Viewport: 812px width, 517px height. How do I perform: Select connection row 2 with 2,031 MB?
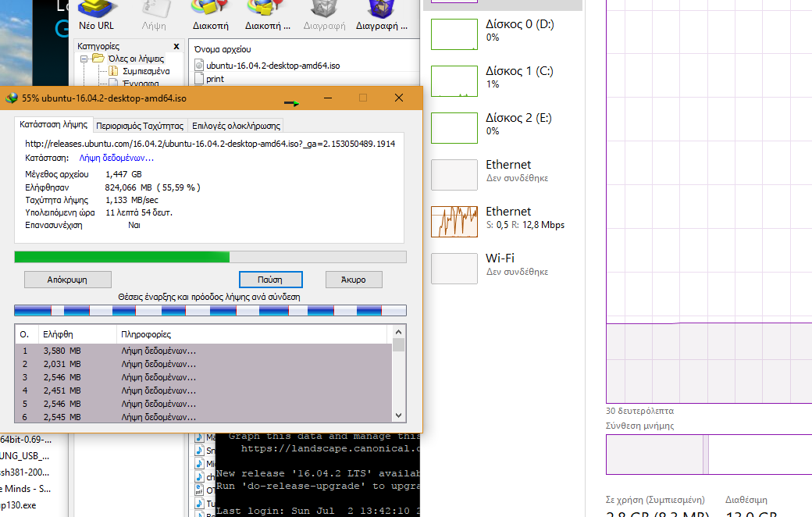(x=204, y=364)
